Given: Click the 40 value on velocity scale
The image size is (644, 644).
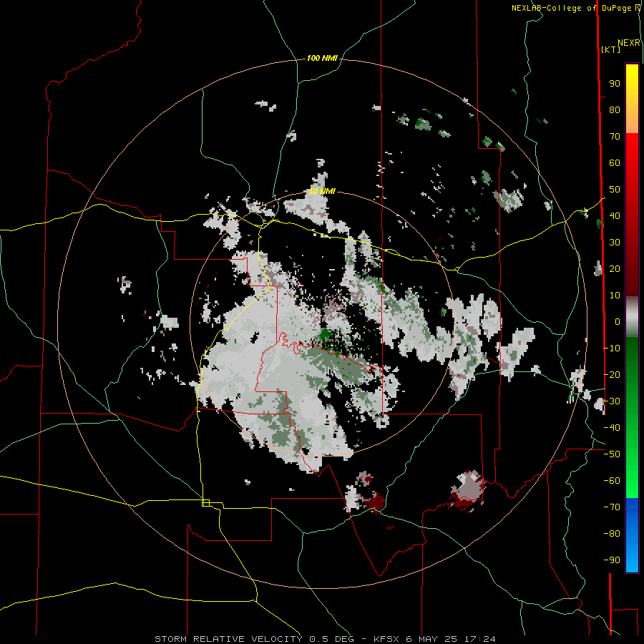Looking at the screenshot, I should [x=615, y=216].
